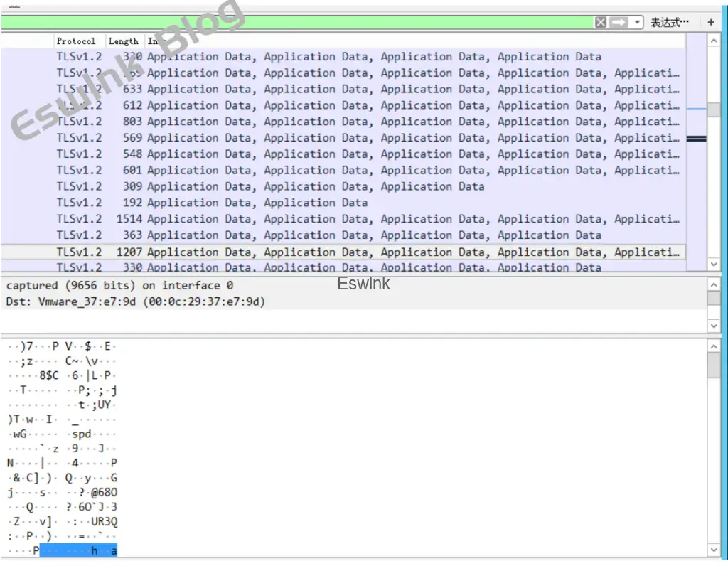Apply the display filter with the arrow icon
This screenshot has width=728, height=566.
pos(619,23)
